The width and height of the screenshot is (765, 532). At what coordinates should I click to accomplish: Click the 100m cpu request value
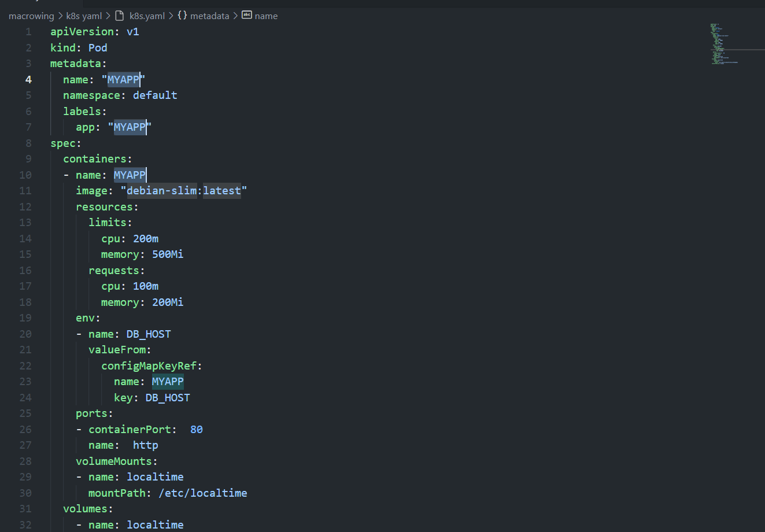point(146,286)
